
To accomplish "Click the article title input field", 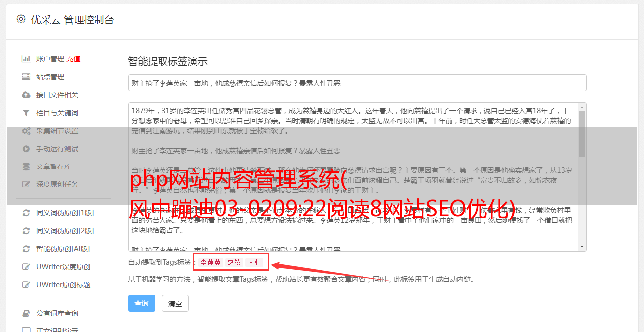I will [357, 83].
